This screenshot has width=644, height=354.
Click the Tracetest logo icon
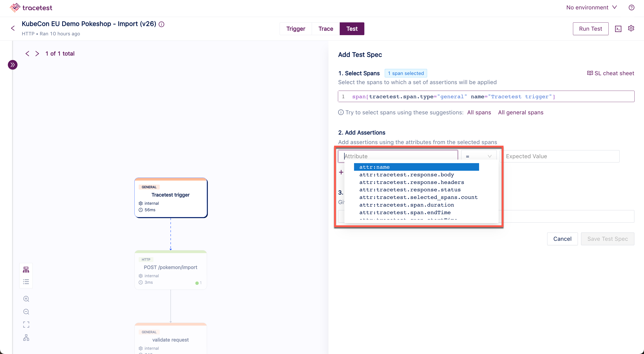(x=13, y=7)
